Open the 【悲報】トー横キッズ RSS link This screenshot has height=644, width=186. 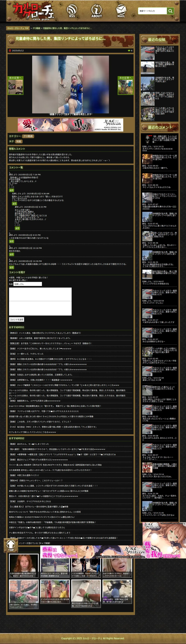click(26, 354)
